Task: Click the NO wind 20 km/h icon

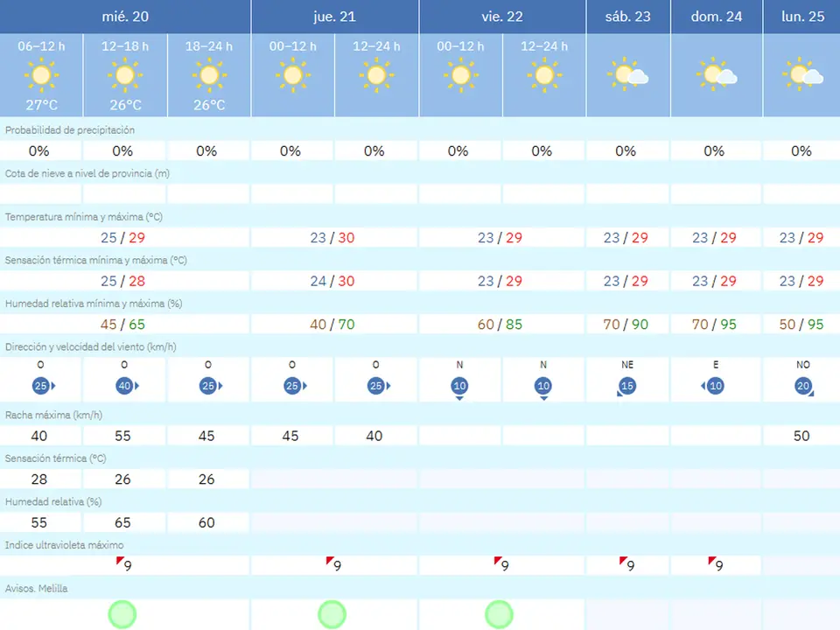Action: 804,386
